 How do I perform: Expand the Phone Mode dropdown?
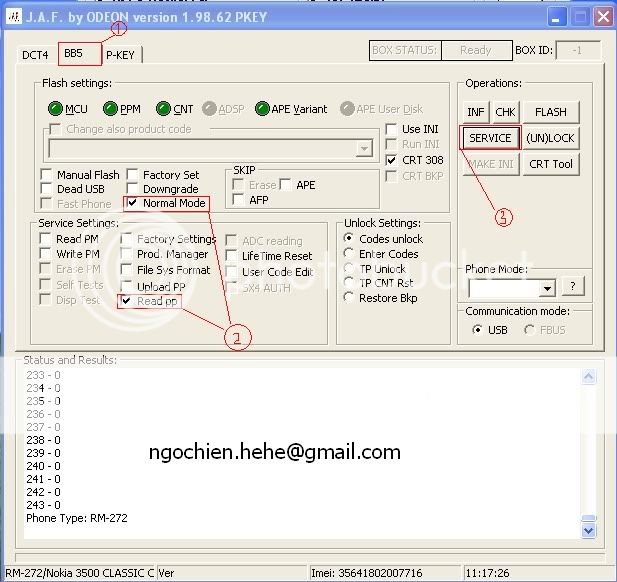pos(547,288)
